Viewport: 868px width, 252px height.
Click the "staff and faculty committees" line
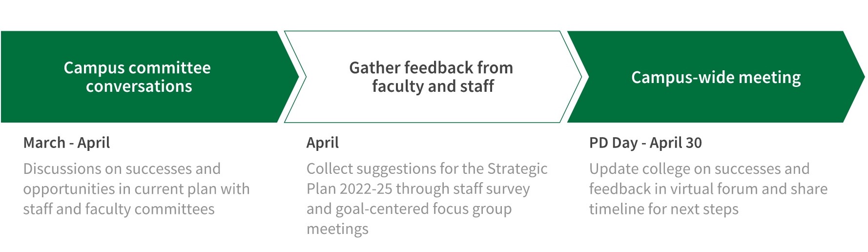119,209
